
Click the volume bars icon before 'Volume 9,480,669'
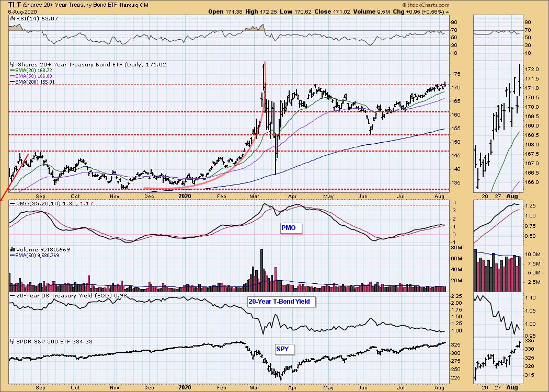[12, 249]
